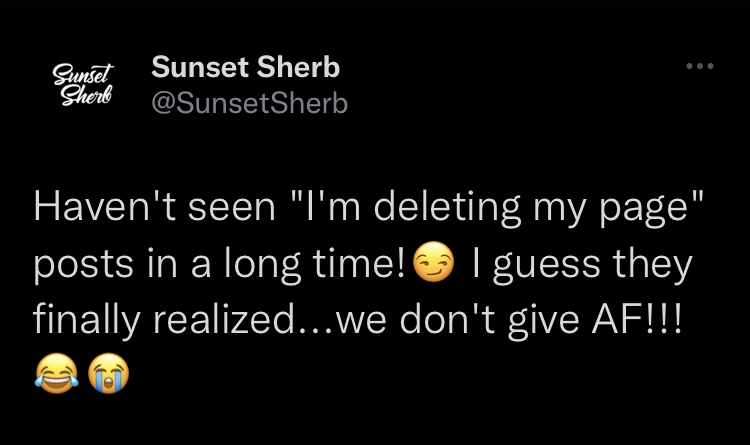Viewport: 750px width, 445px height.
Task: Open the @SunsetSherb handle link
Action: click(249, 103)
